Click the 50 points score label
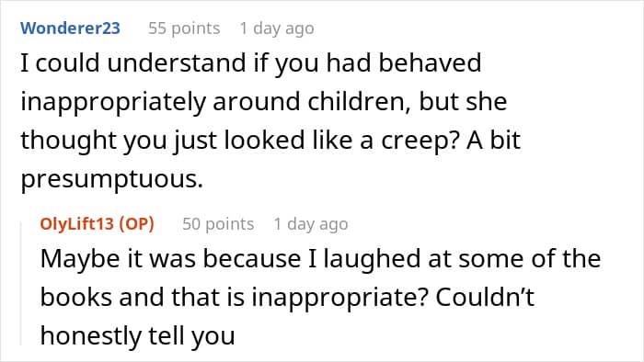This screenshot has height=362, width=644. [218, 224]
